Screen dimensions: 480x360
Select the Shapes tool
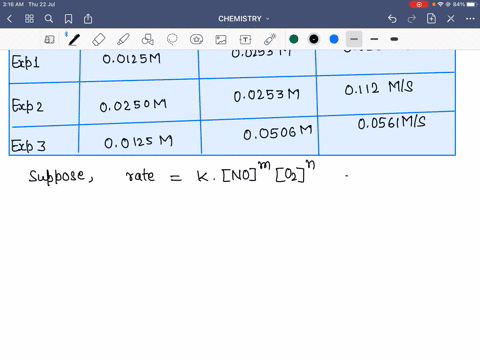[x=148, y=40]
